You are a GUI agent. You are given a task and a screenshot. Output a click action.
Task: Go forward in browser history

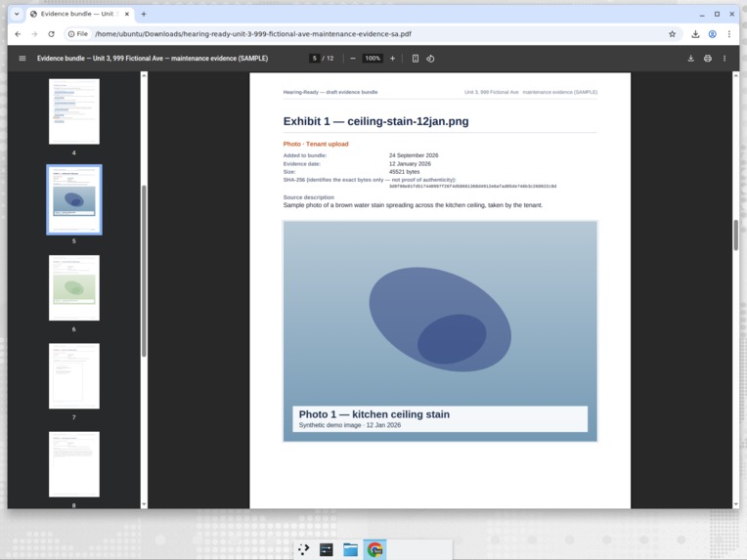tap(34, 34)
